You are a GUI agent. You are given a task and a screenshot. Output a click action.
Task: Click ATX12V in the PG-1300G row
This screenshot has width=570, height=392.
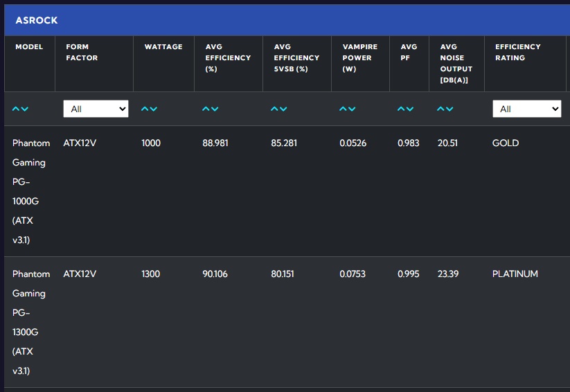(80, 274)
